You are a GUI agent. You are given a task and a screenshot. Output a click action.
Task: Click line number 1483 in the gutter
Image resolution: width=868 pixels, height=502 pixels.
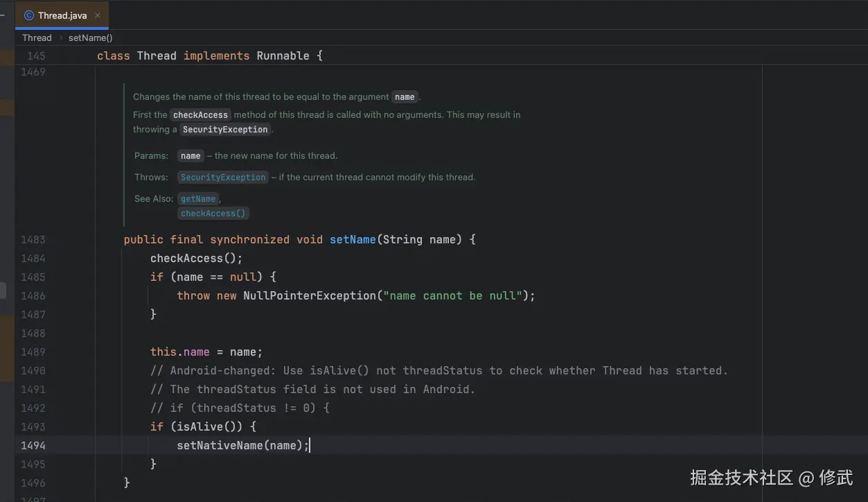click(33, 240)
